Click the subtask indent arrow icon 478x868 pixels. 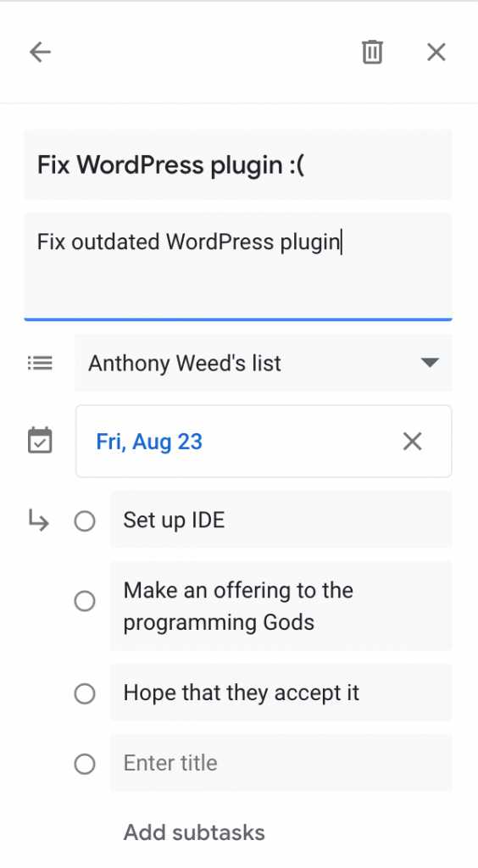pos(39,520)
